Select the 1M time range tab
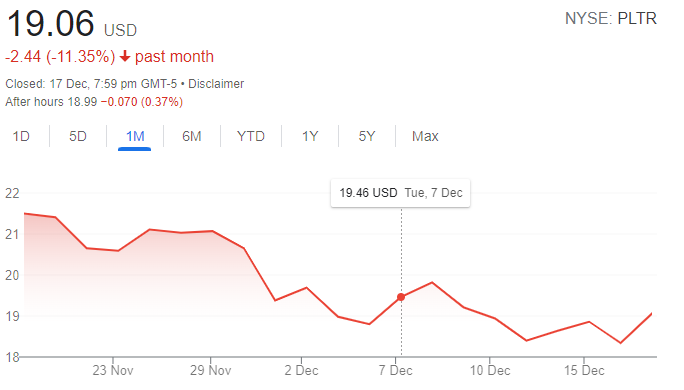 pos(135,136)
